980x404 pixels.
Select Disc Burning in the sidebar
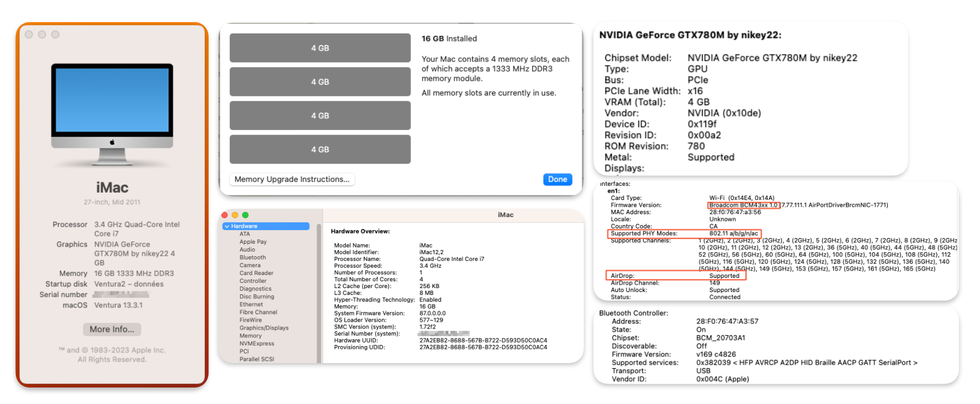pyautogui.click(x=257, y=297)
